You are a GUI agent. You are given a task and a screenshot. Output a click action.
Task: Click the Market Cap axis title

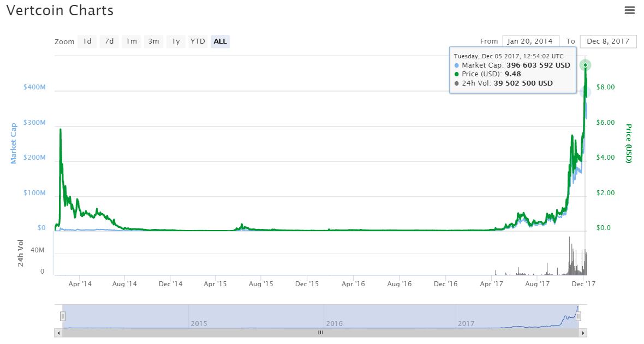pos(14,143)
